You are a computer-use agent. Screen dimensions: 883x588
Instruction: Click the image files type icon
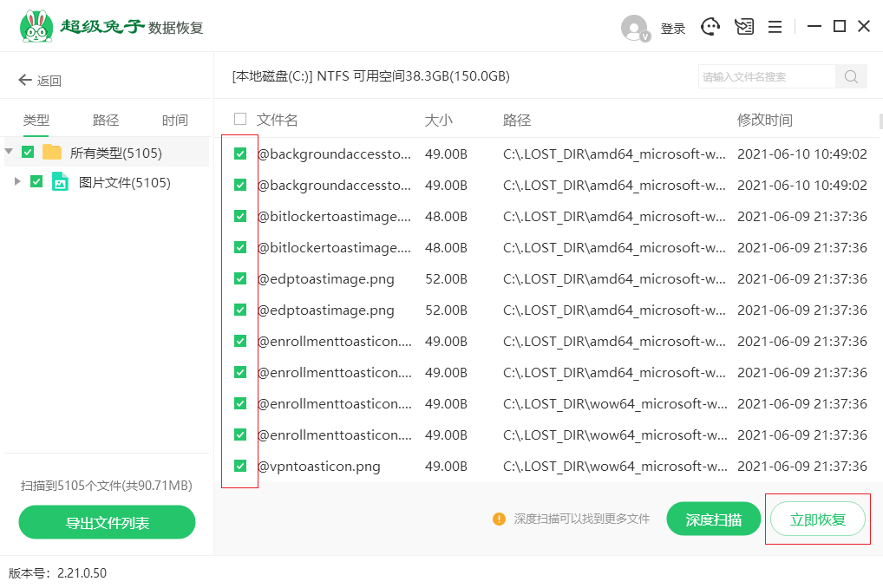[x=60, y=182]
